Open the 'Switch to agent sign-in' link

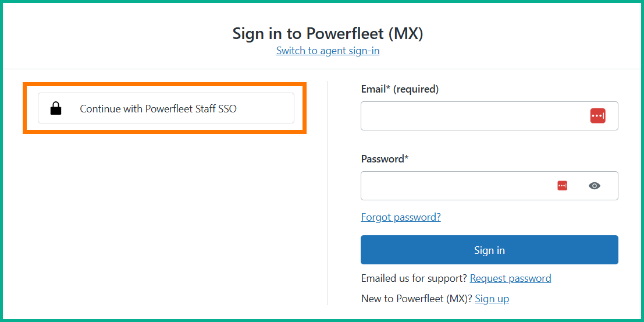328,51
